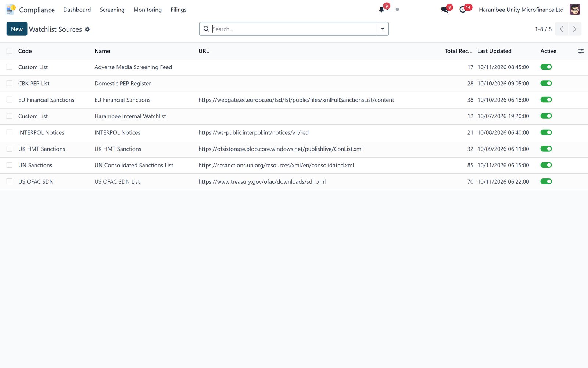Open the Screening menu
The image size is (588, 368).
click(x=112, y=10)
